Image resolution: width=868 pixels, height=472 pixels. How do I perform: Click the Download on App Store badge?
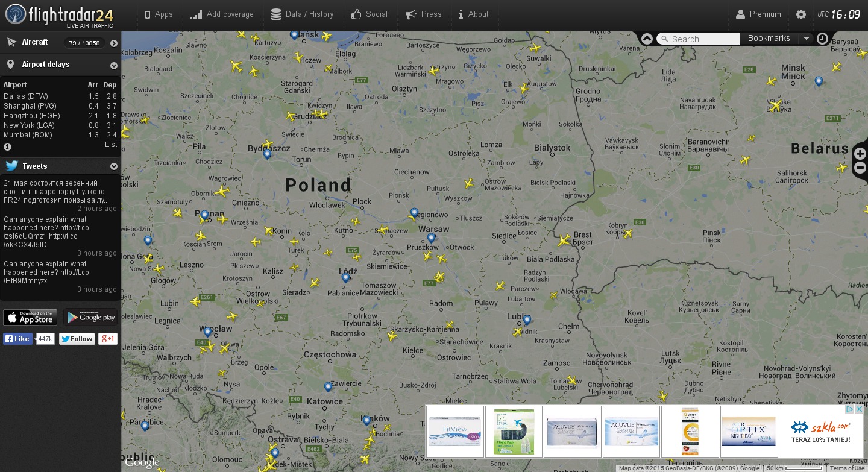[x=30, y=317]
